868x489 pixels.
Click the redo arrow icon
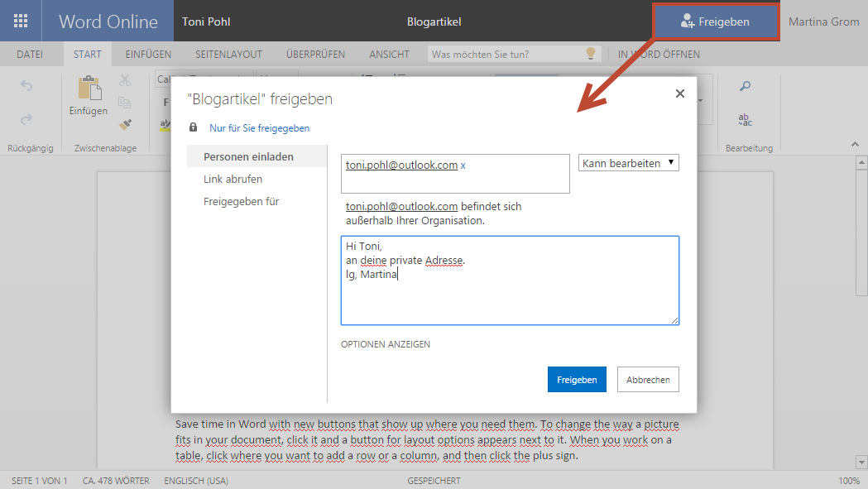coord(26,119)
